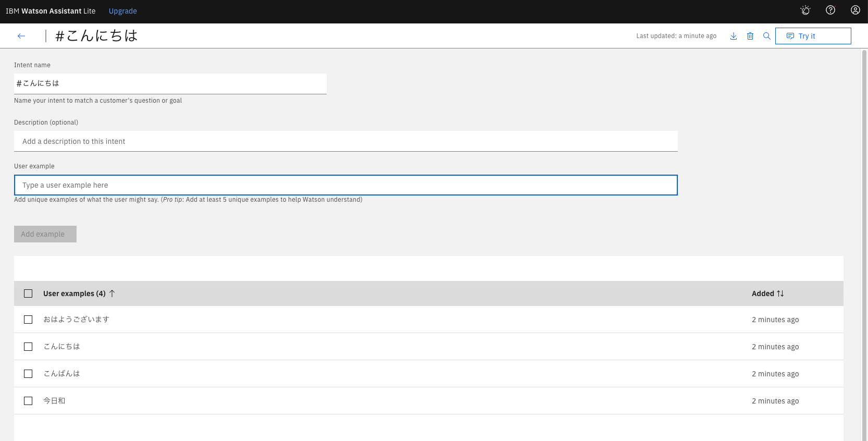
Task: Check the おはようございます example checkbox
Action: [28, 320]
